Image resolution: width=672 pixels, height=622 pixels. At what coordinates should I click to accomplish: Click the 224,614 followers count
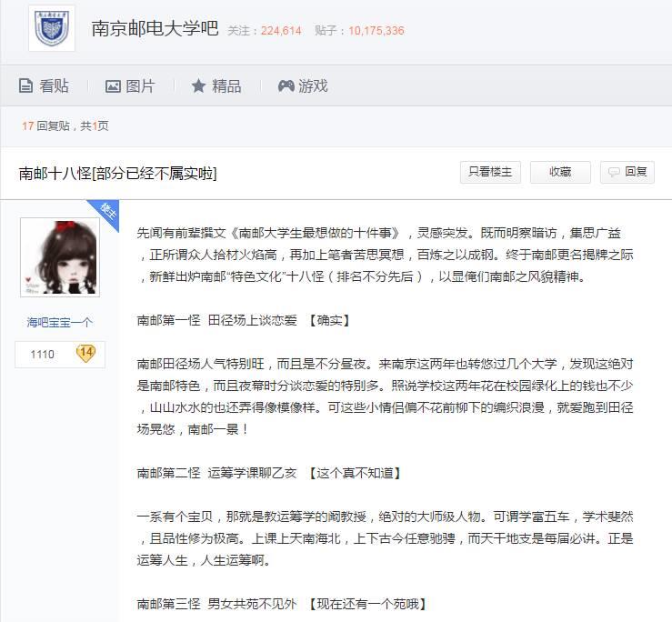coord(281,30)
